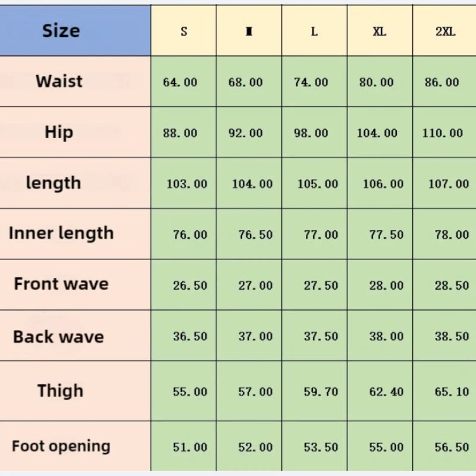Image resolution: width=476 pixels, height=476 pixels.
Task: Click the 105.00 length value cell
Action: [x=318, y=184]
